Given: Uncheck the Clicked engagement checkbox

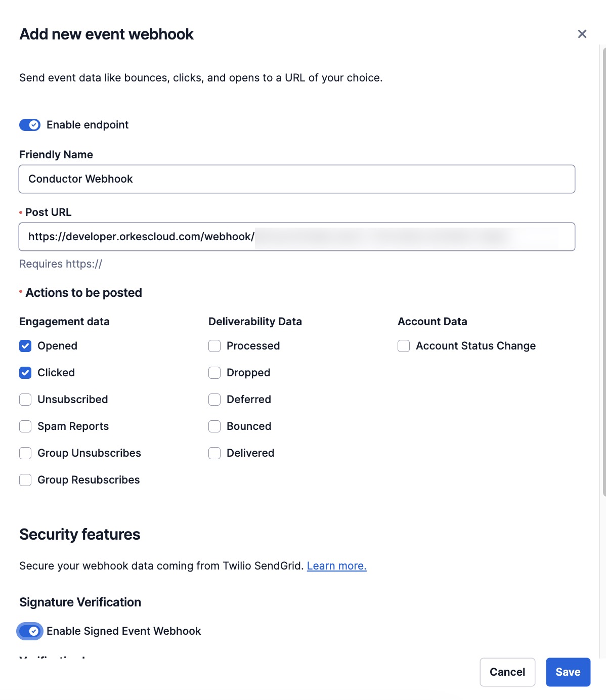Looking at the screenshot, I should coord(25,372).
